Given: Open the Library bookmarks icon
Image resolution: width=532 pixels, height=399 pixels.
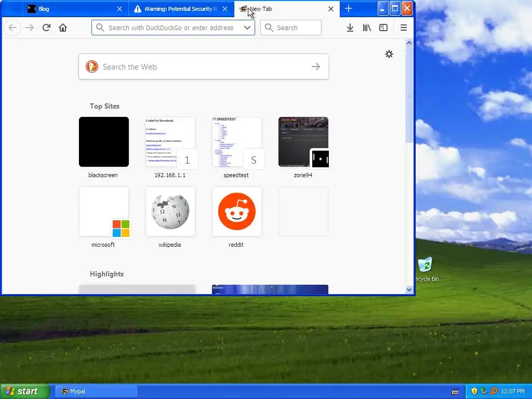Looking at the screenshot, I should tap(367, 28).
